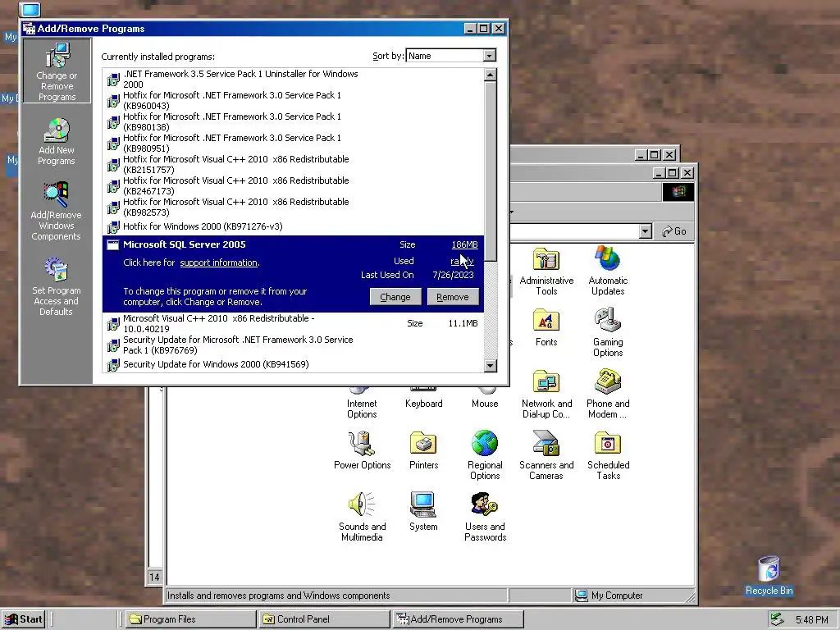The width and height of the screenshot is (840, 630).
Task: Switch to Program Files taskbar button
Action: click(190, 619)
